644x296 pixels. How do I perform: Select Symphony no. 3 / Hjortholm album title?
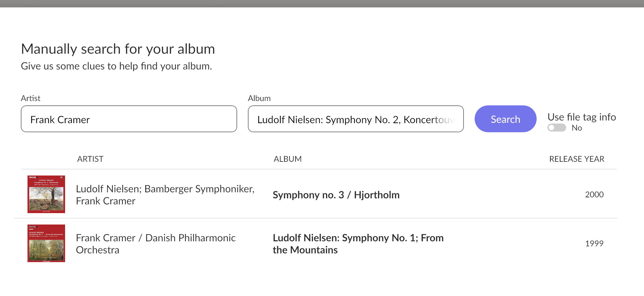[336, 195]
